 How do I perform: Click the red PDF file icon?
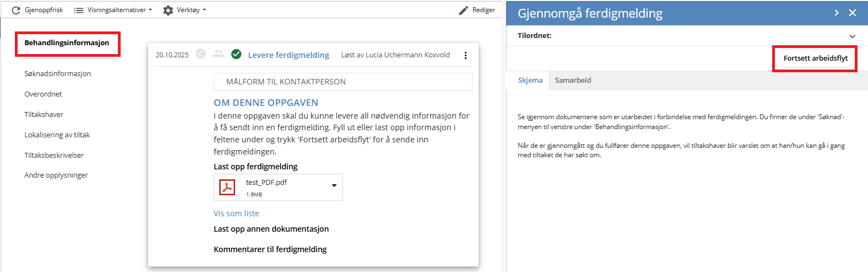click(227, 188)
